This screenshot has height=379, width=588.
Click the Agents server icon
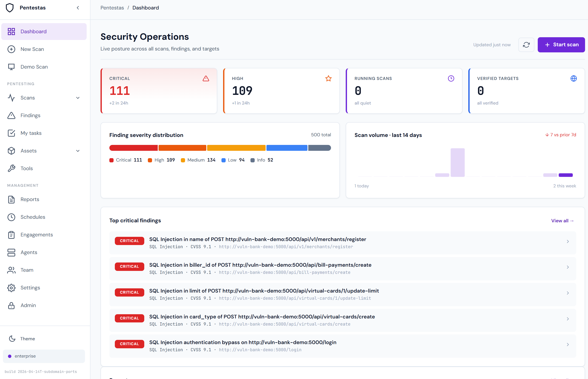click(11, 252)
